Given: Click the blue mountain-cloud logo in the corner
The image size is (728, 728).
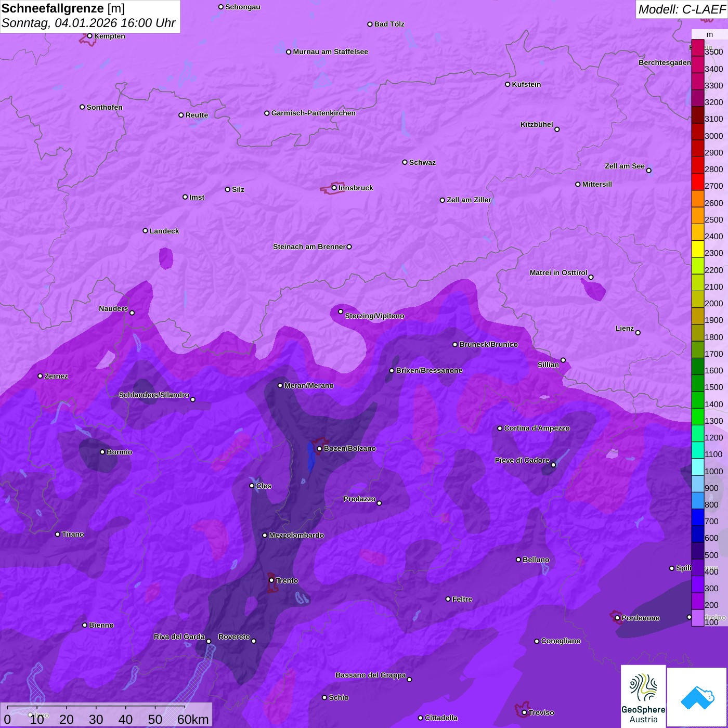Looking at the screenshot, I should [697, 697].
